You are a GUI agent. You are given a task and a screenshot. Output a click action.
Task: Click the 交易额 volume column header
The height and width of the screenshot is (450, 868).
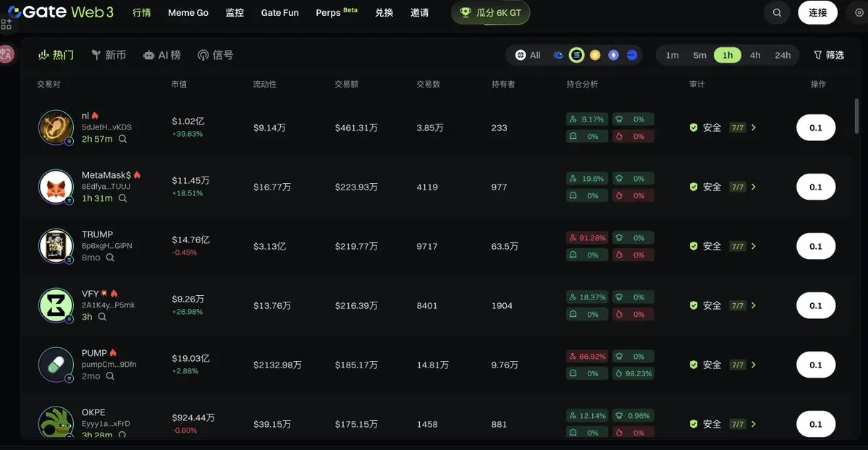(347, 84)
